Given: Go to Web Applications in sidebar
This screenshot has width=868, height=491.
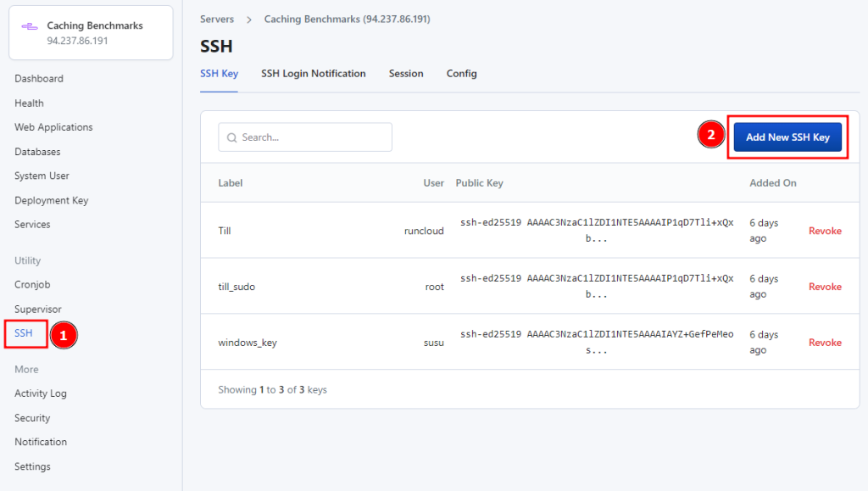Looking at the screenshot, I should [x=53, y=127].
